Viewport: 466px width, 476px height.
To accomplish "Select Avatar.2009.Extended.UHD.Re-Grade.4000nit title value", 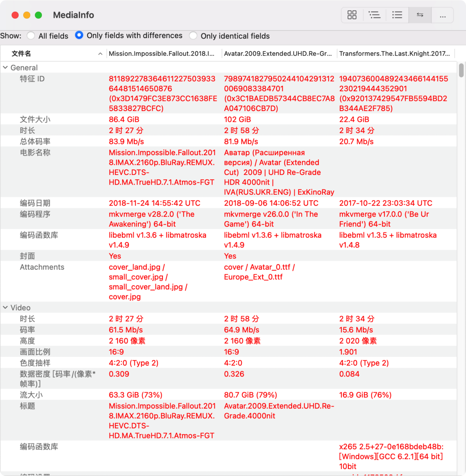I will coord(279,411).
